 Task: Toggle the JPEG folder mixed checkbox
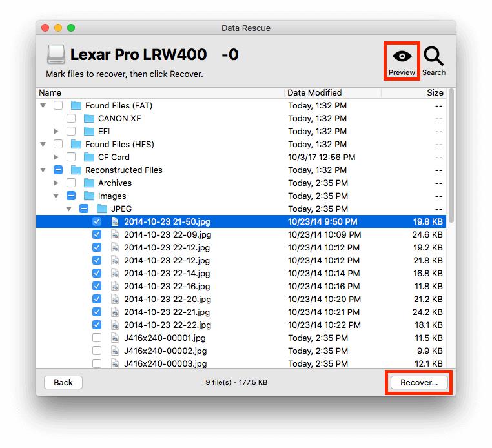coord(84,209)
